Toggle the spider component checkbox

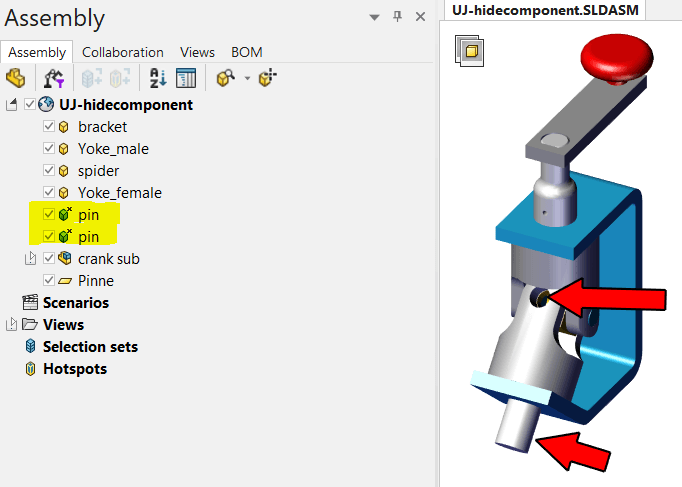(x=49, y=170)
